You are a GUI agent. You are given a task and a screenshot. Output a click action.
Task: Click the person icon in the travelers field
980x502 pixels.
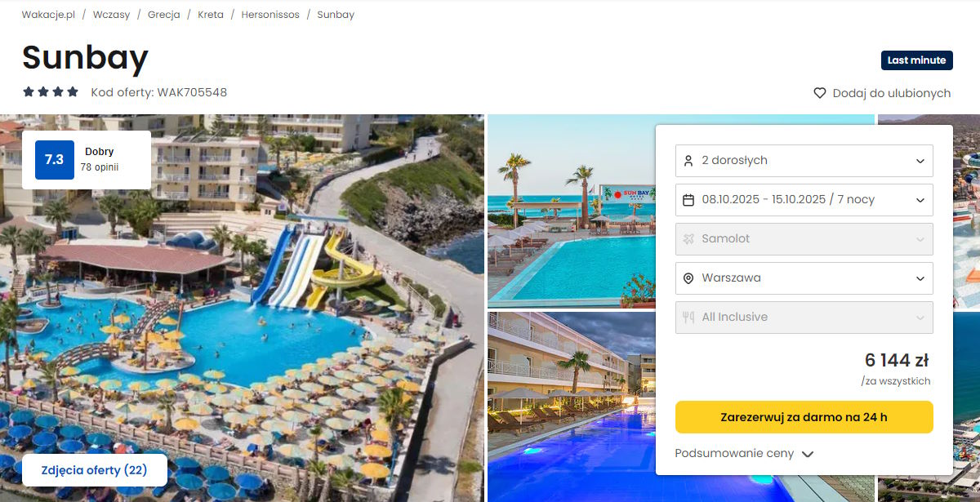click(x=688, y=161)
